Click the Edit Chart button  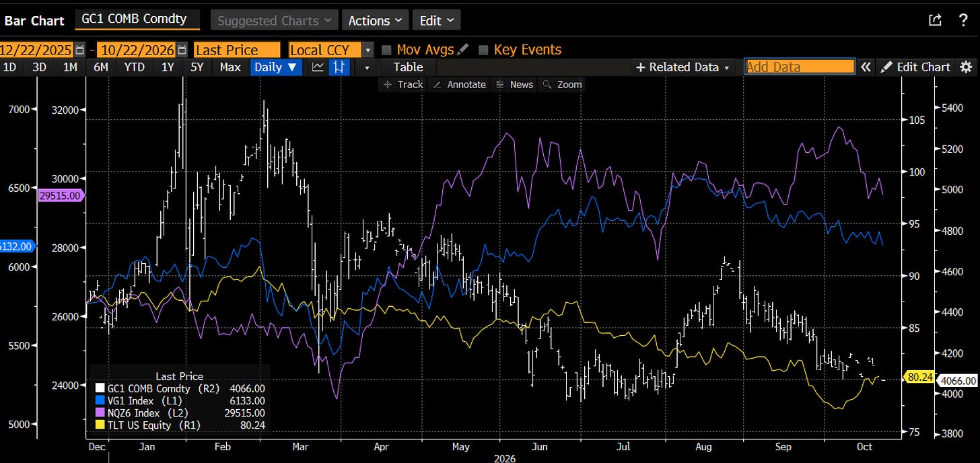click(x=916, y=67)
